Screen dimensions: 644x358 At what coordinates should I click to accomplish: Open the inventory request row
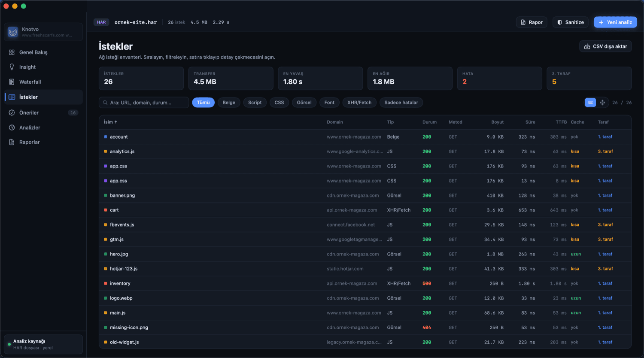pos(365,283)
